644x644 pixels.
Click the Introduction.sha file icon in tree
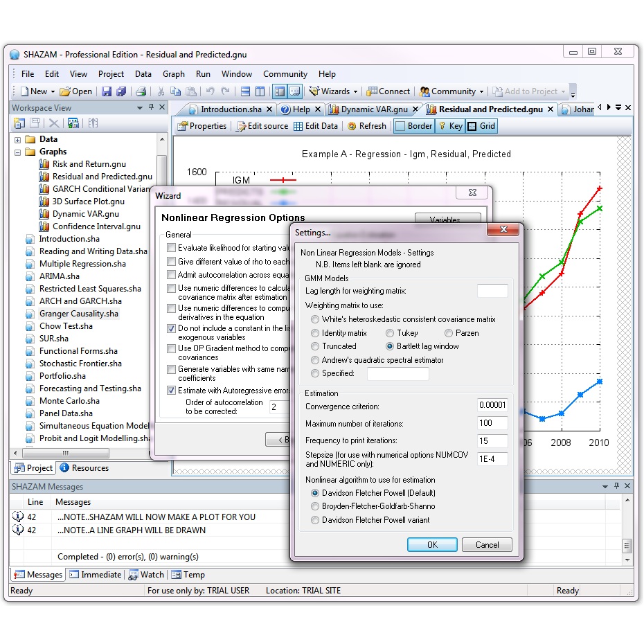coord(30,239)
